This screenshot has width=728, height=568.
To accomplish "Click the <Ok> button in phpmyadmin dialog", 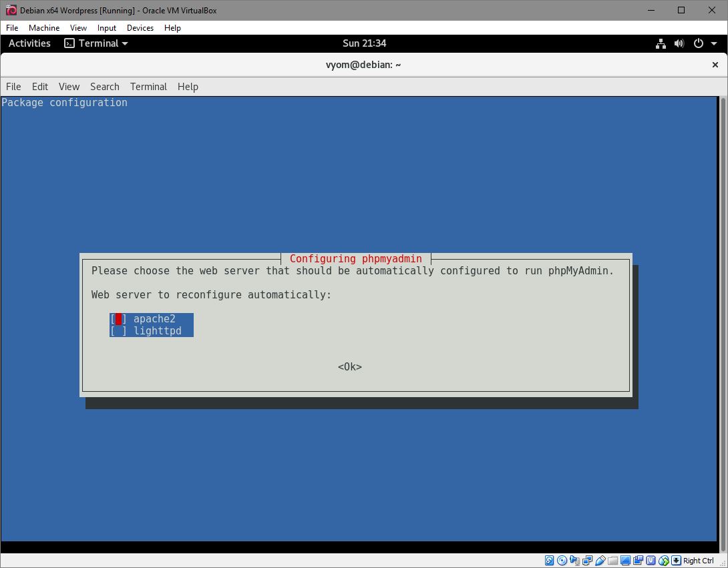I will [x=349, y=366].
